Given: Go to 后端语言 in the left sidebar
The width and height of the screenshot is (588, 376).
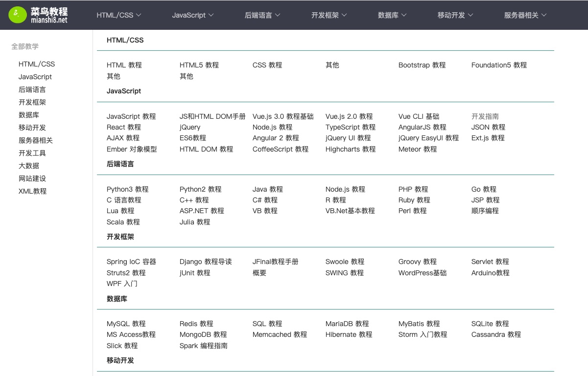Looking at the screenshot, I should pos(32,89).
